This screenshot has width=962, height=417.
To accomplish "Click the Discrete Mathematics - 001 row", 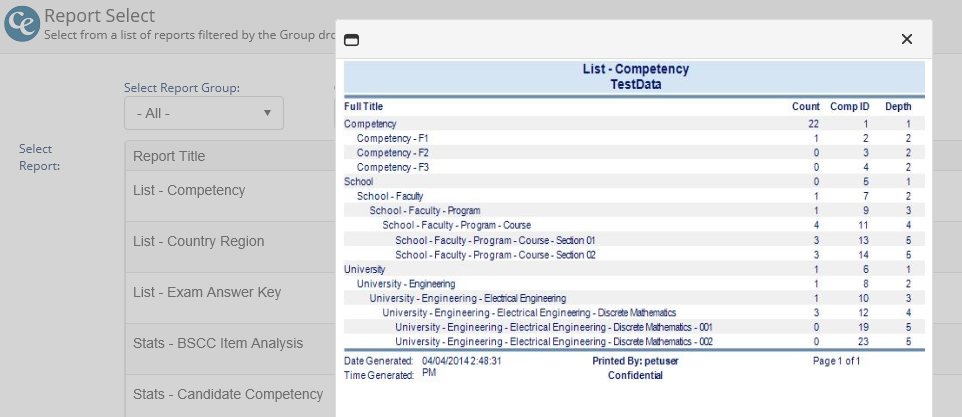I will click(x=553, y=327).
